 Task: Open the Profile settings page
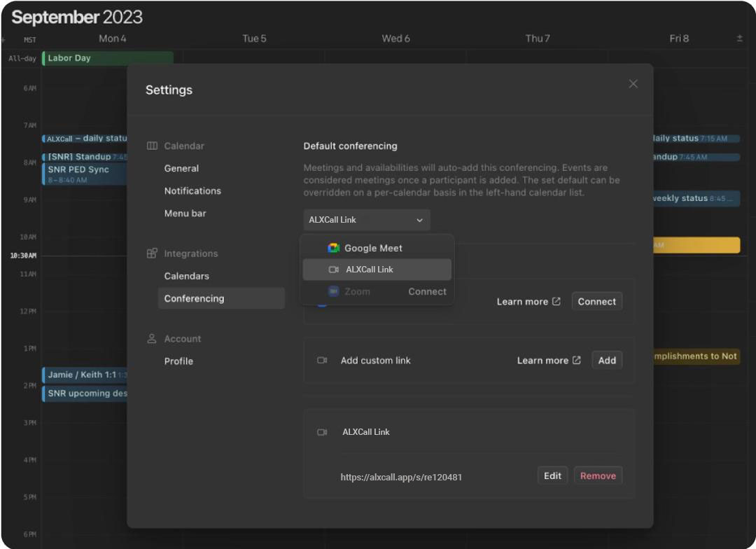click(x=178, y=361)
